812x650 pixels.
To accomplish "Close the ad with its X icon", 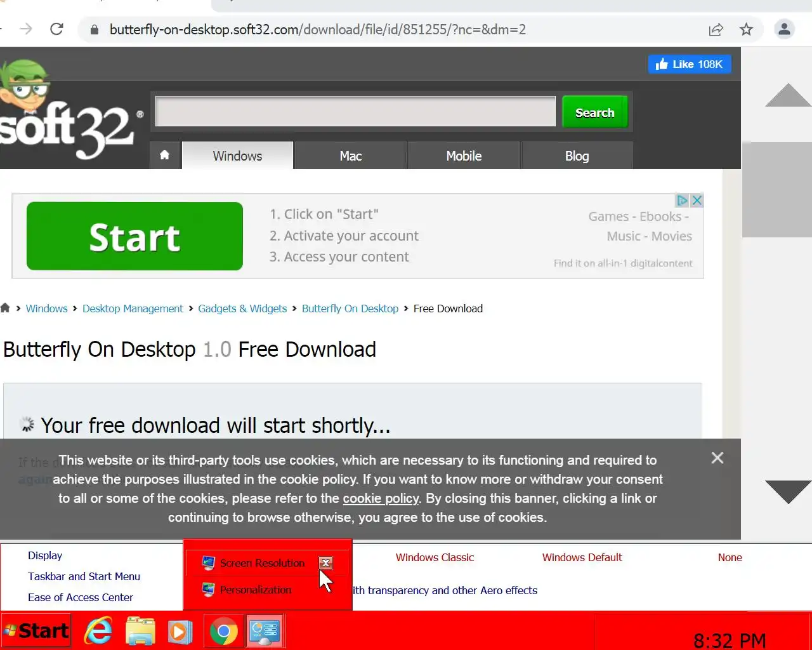I will (697, 201).
